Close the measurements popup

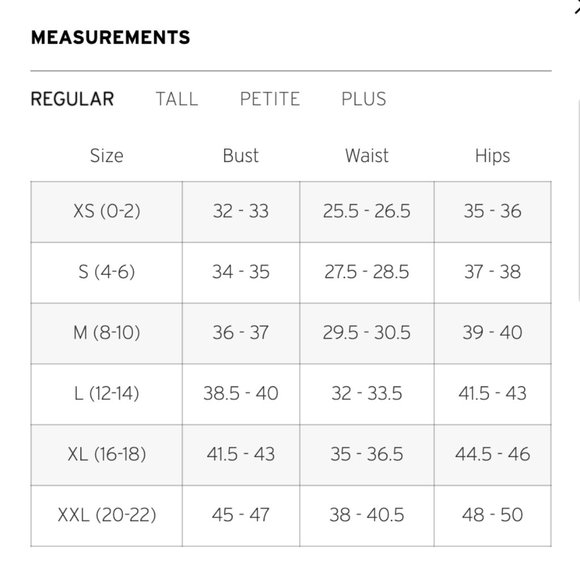(577, 8)
